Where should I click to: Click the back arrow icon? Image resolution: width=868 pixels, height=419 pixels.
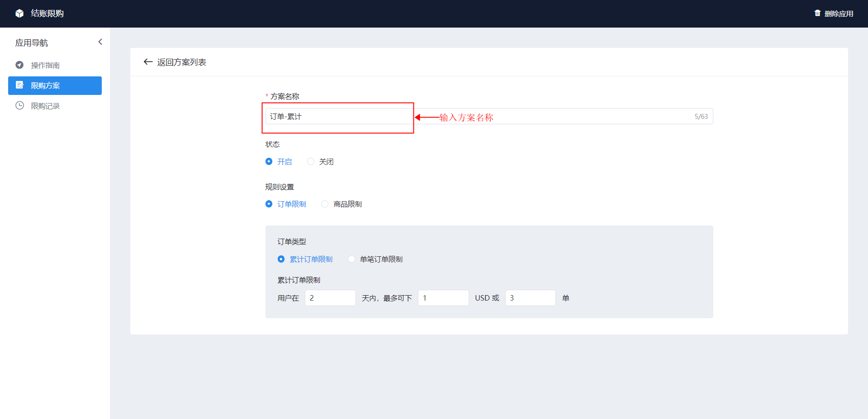pos(148,62)
